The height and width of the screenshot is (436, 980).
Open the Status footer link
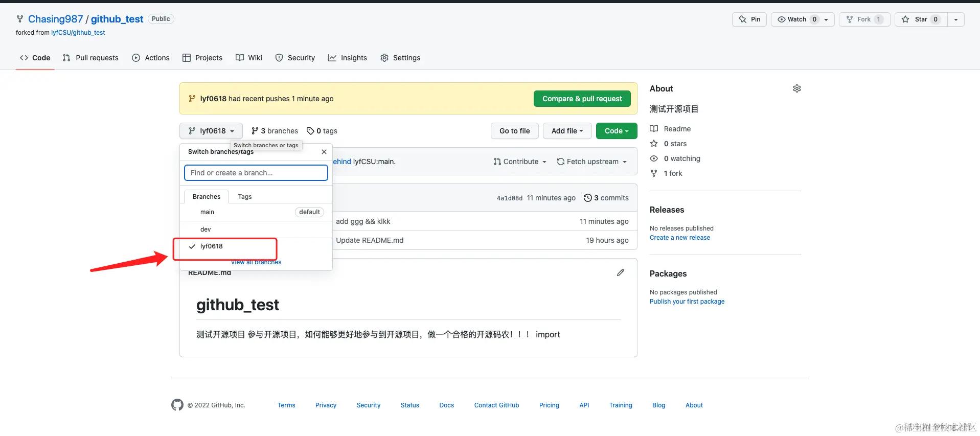[x=410, y=405]
